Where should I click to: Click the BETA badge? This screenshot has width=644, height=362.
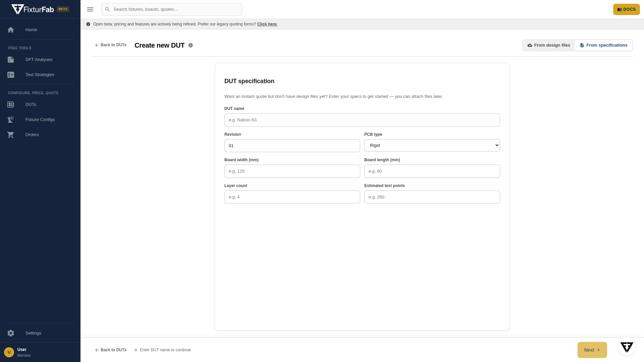pyautogui.click(x=63, y=9)
